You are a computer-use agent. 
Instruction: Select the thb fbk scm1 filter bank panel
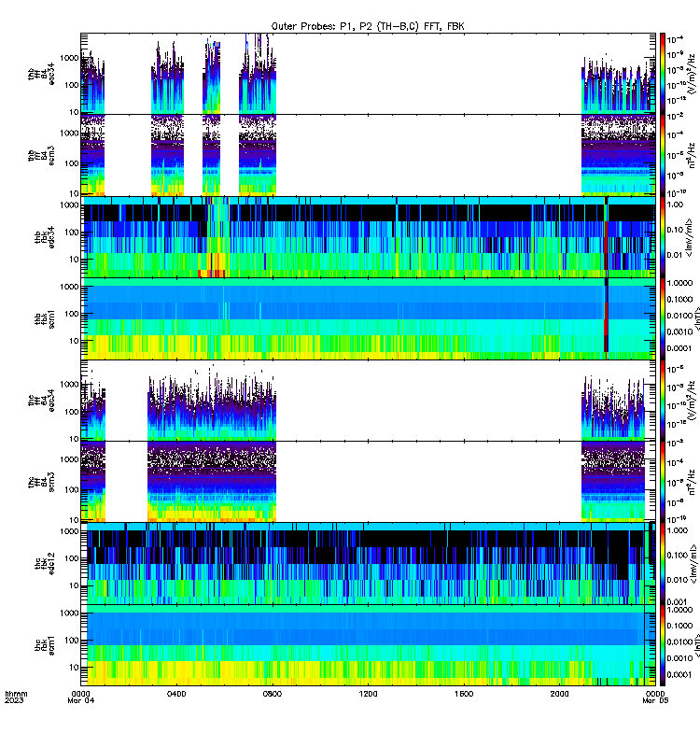368,318
